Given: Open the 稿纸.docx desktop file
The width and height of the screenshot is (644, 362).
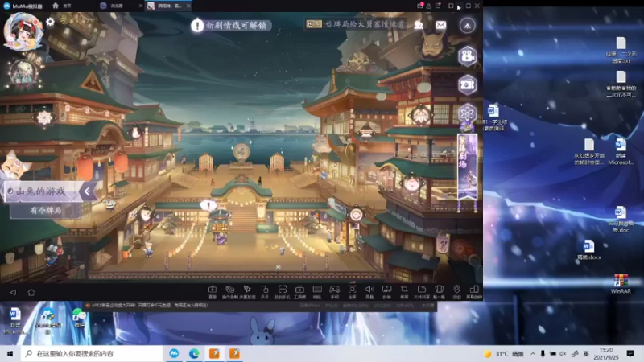Looking at the screenshot, I should click(x=588, y=249).
